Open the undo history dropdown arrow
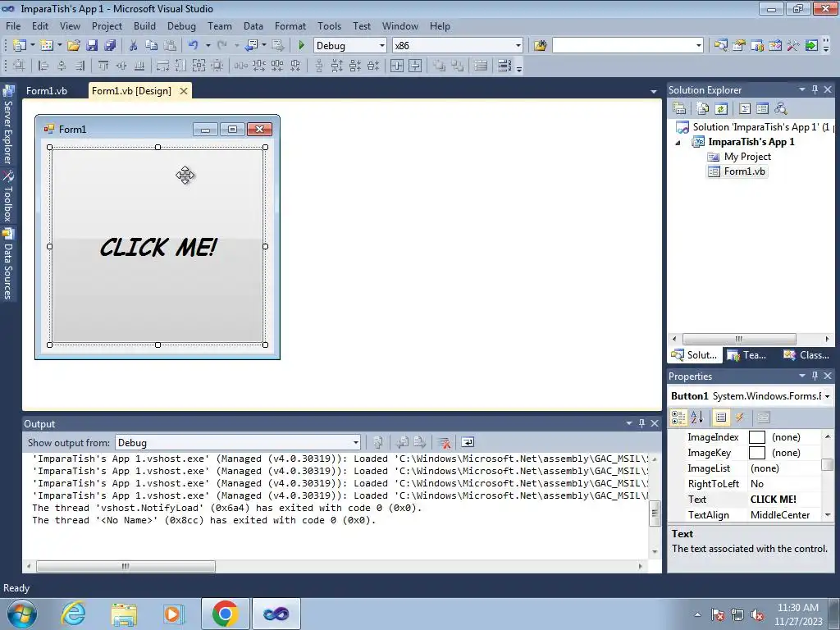Image resolution: width=840 pixels, height=630 pixels. pos(208,46)
